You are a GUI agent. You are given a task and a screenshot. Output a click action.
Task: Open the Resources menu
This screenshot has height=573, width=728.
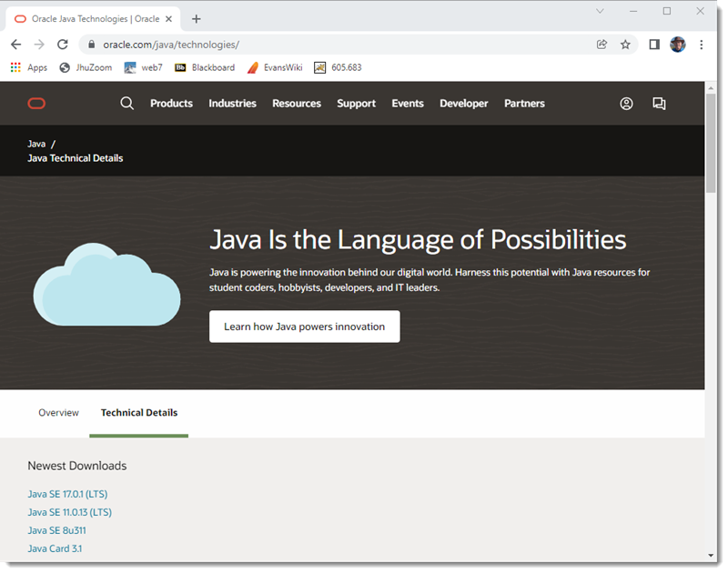(297, 104)
